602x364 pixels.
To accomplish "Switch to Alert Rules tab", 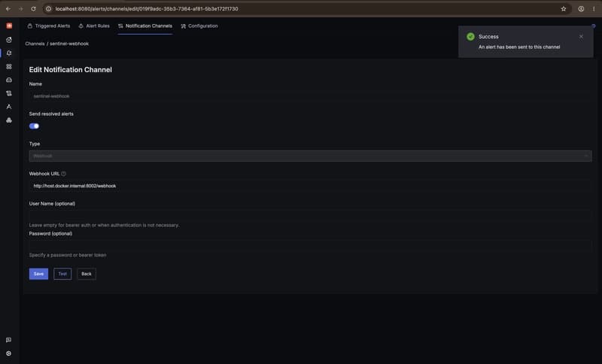I will 94,26.
